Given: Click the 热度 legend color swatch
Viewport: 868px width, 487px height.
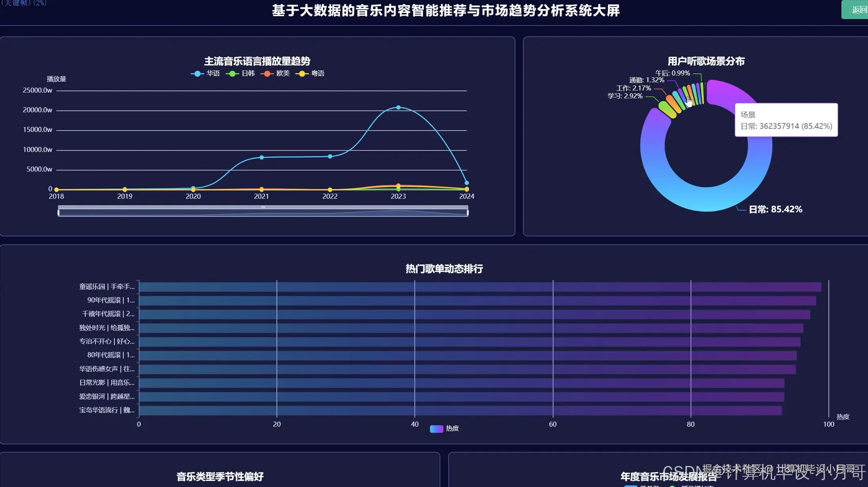Looking at the screenshot, I should (436, 429).
